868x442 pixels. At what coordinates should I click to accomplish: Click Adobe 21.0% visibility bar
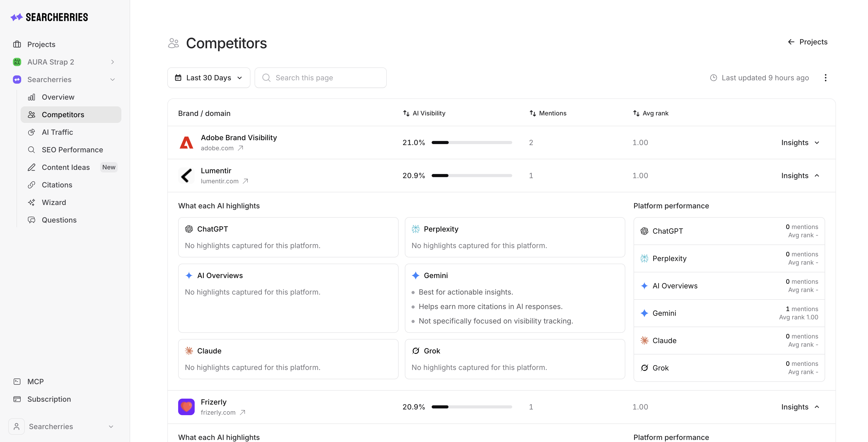[x=472, y=143]
